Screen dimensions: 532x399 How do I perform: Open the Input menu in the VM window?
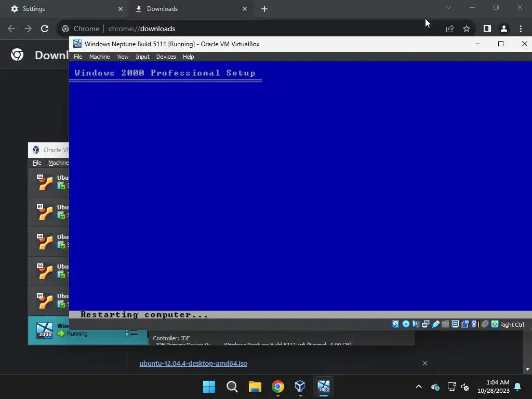142,57
